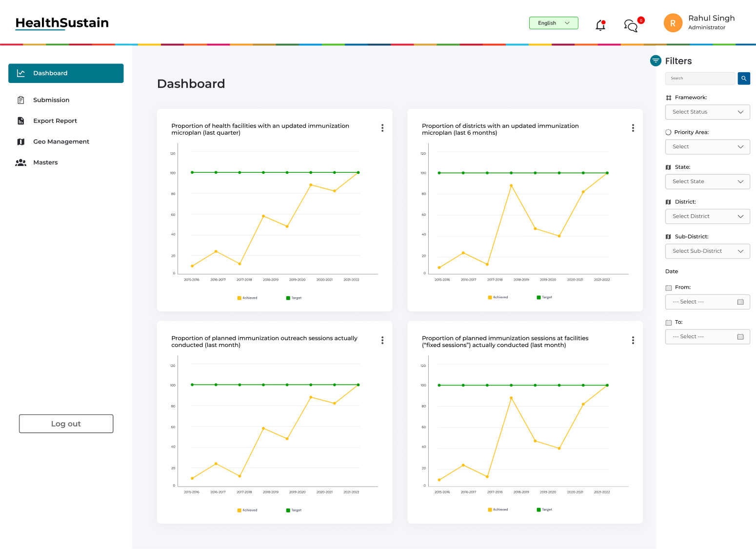Click the Date section label
Screen dimensions: 756x549
(672, 271)
